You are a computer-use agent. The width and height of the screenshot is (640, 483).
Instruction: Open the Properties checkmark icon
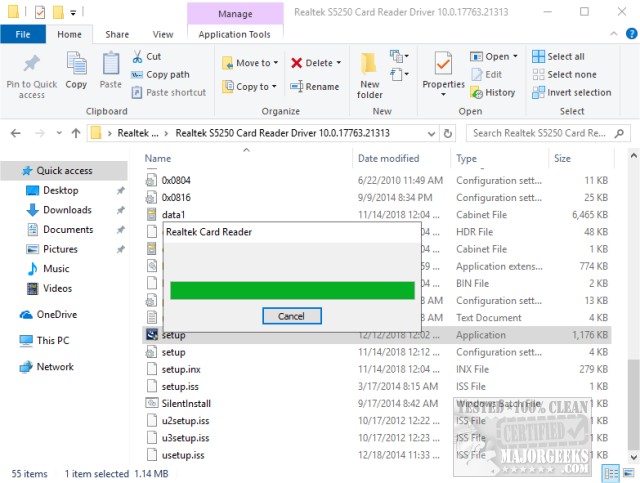(x=443, y=63)
